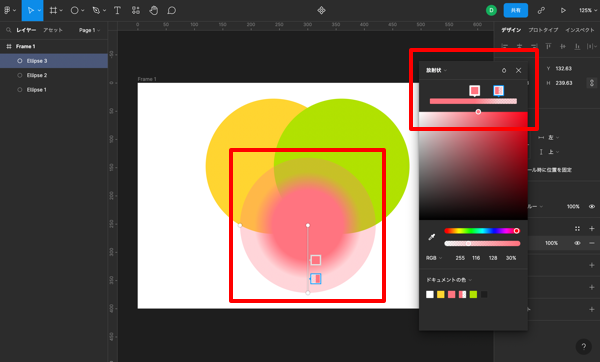The image size is (600, 362).
Task: Switch to the プロトタイプ tab
Action: pyautogui.click(x=543, y=30)
